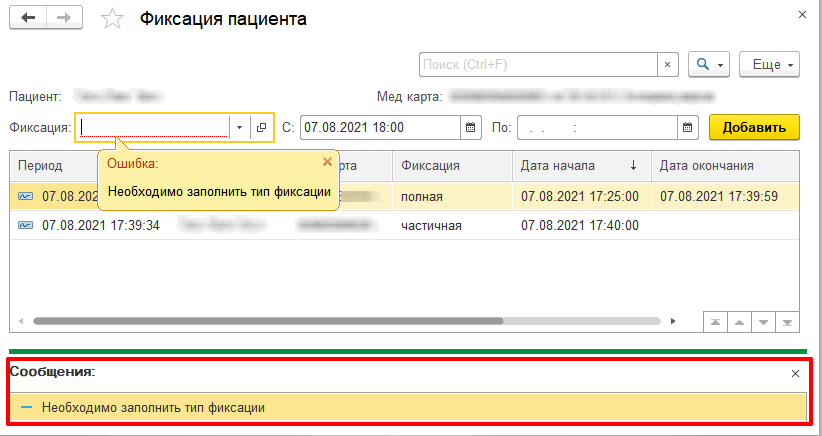822x436 pixels.
Task: Click the Дата окончания column header
Action: (x=706, y=165)
